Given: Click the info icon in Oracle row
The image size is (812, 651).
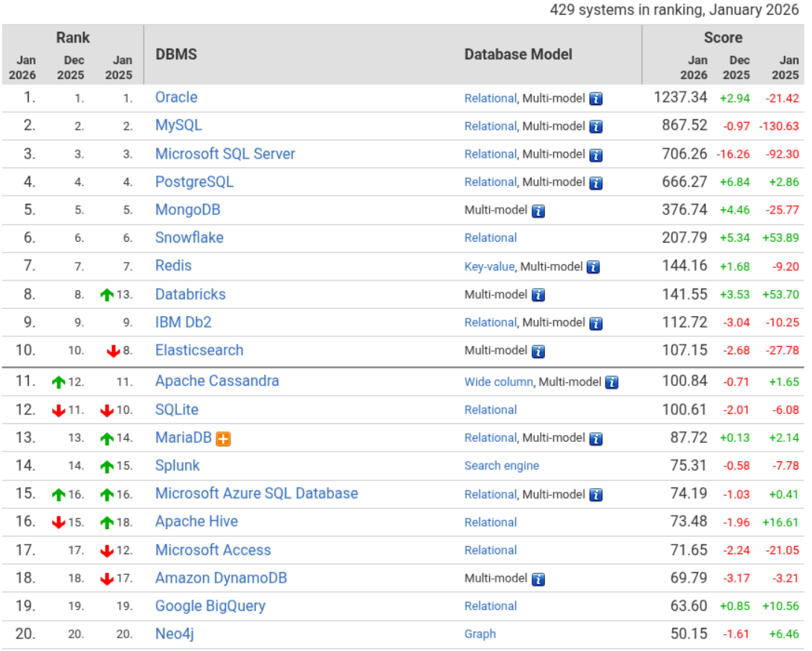Looking at the screenshot, I should [x=596, y=98].
